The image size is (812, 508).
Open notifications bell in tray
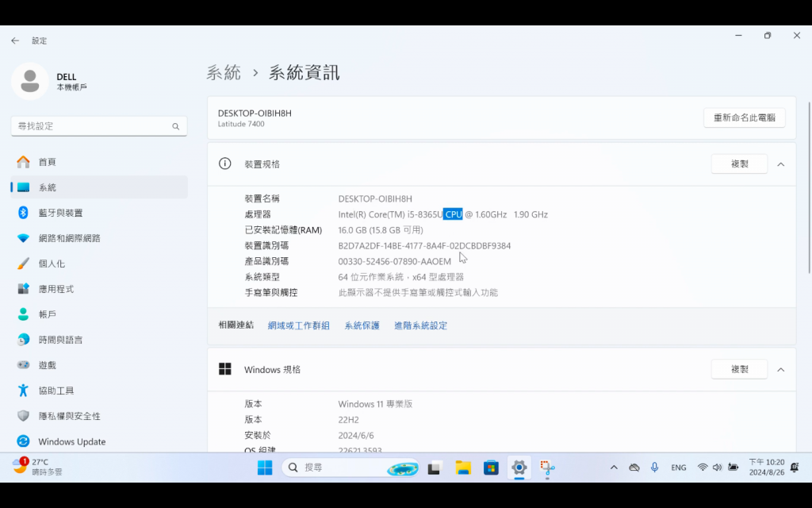pos(795,468)
